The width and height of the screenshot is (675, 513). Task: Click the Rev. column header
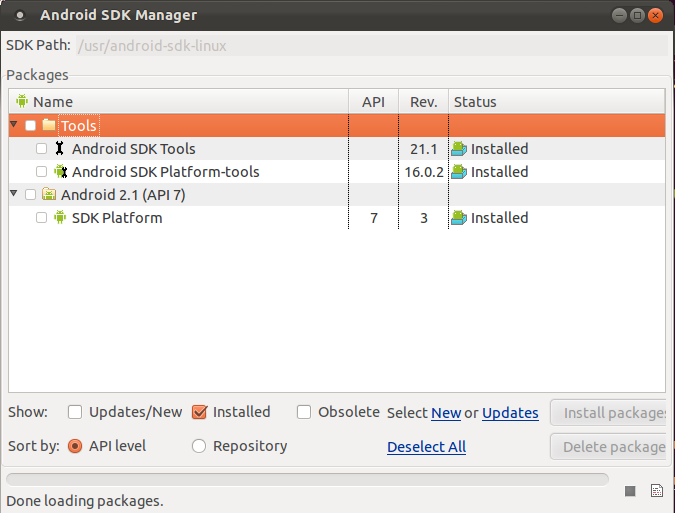[x=424, y=102]
